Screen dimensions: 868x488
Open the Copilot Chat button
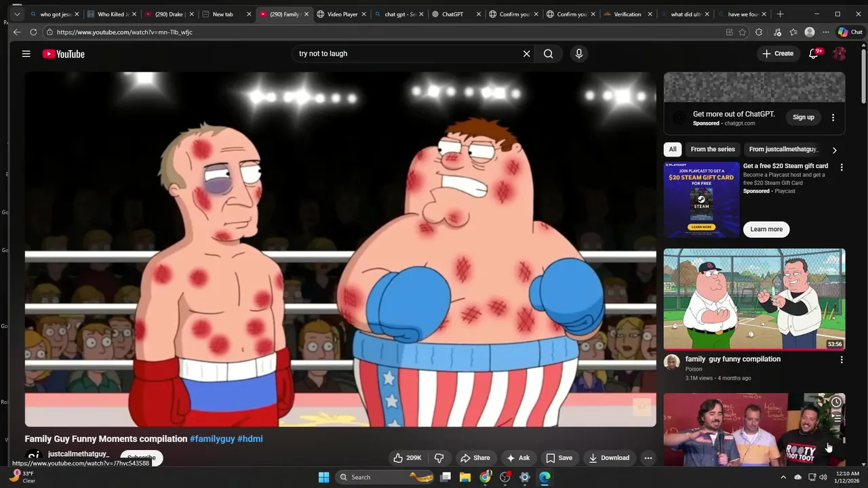coord(850,32)
